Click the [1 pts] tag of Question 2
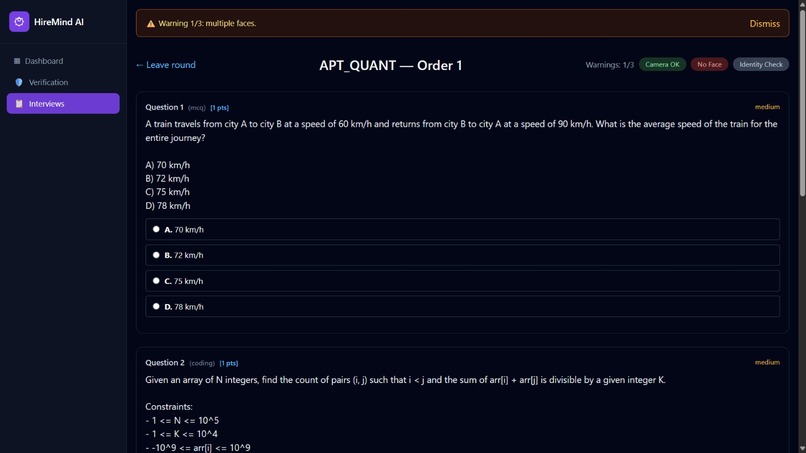Image resolution: width=806 pixels, height=453 pixels. 229,363
